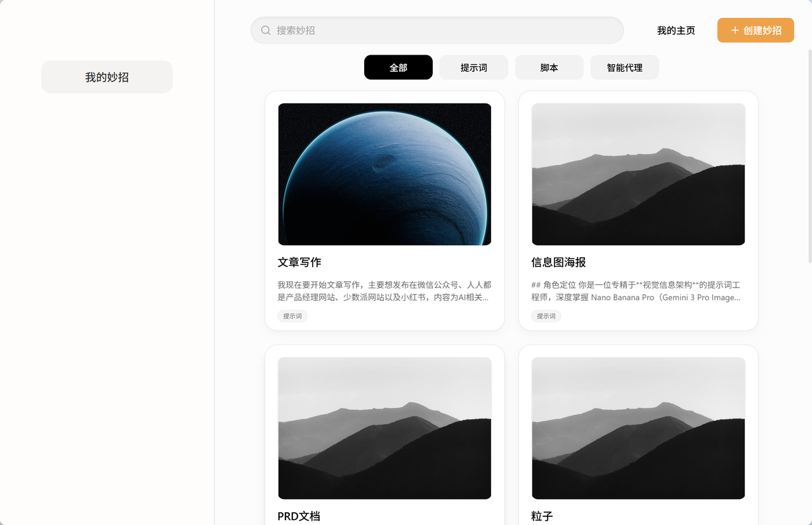Click the search magnifier icon
Screen dimensions: 812x525
(x=266, y=30)
